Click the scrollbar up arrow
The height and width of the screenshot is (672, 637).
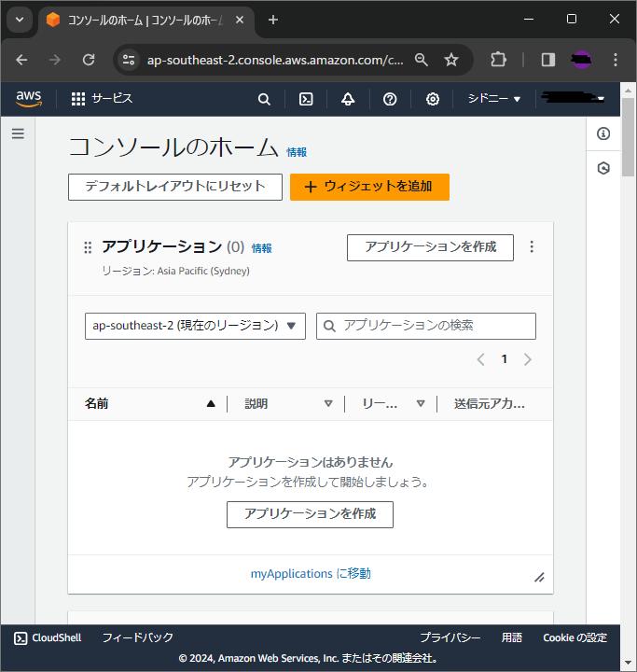coord(628,91)
